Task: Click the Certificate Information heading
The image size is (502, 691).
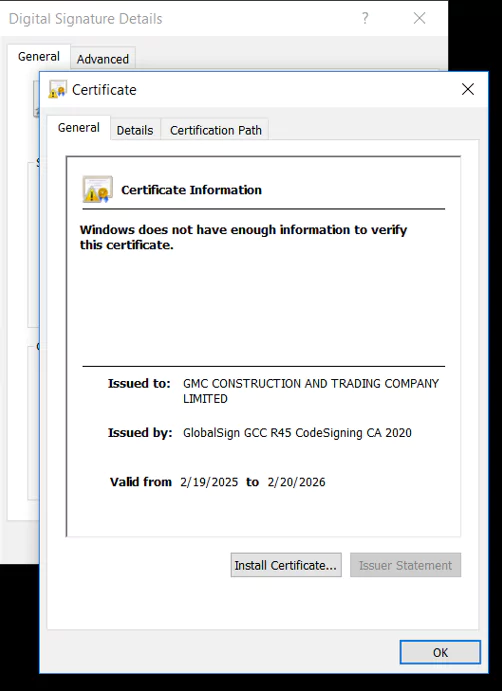Action: pyautogui.click(x=191, y=190)
